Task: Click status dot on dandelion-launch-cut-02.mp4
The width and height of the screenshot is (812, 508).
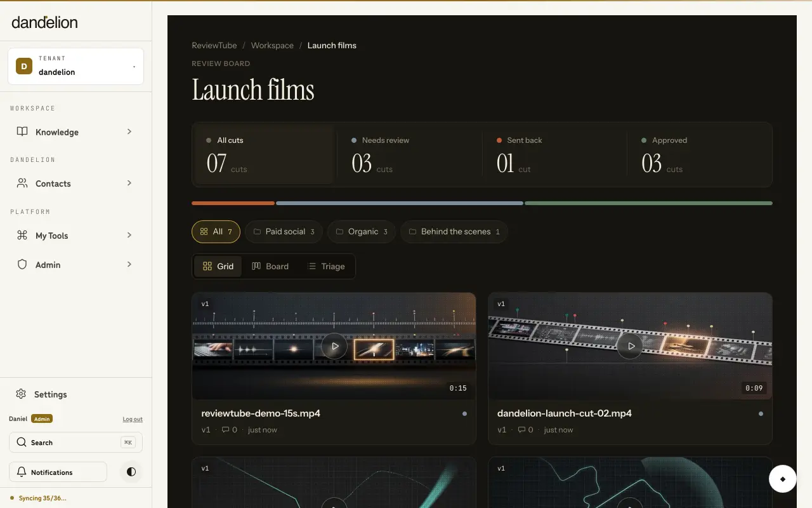Action: tap(761, 413)
